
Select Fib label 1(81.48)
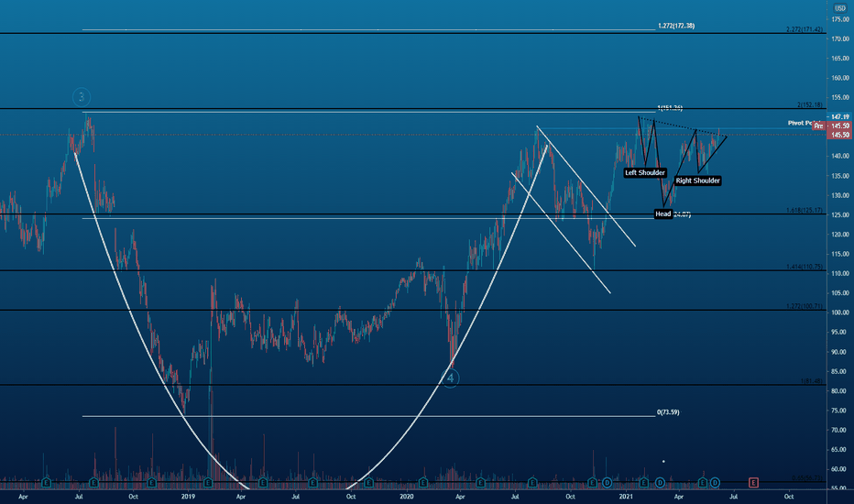tap(812, 381)
